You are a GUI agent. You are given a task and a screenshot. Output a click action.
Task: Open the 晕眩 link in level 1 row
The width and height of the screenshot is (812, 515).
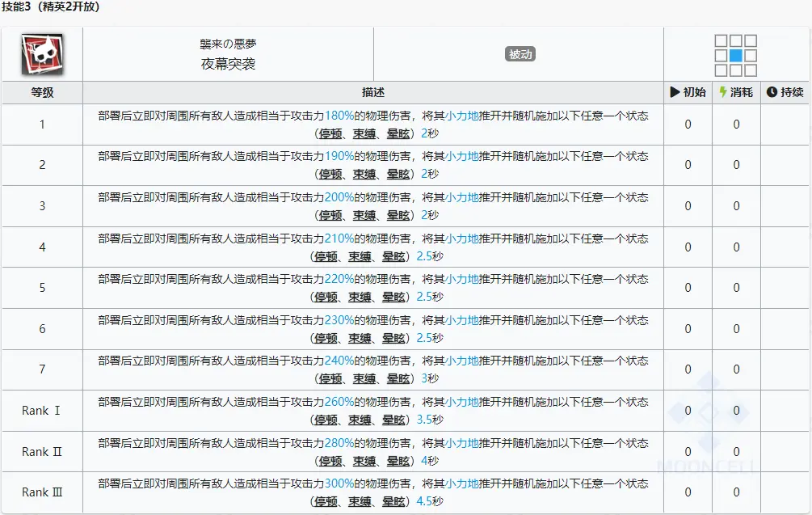click(x=398, y=133)
